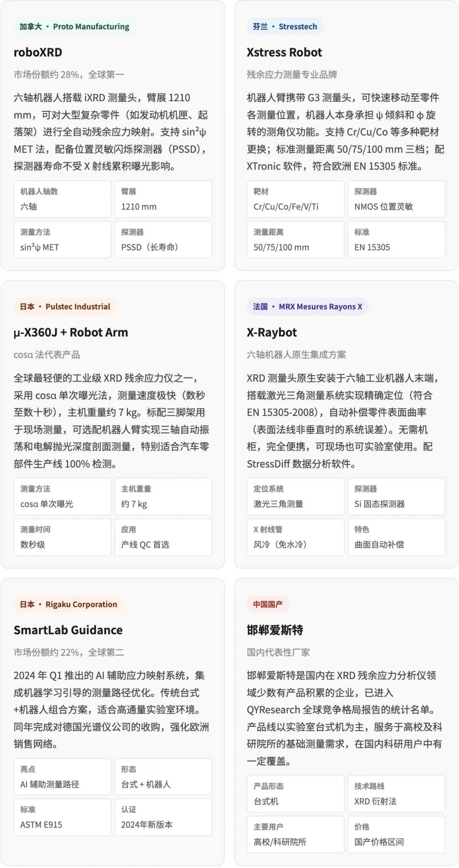The width and height of the screenshot is (459, 868).
Task: Click the 法国 · MRX Mesures Rayons X tag
Action: coord(307,307)
